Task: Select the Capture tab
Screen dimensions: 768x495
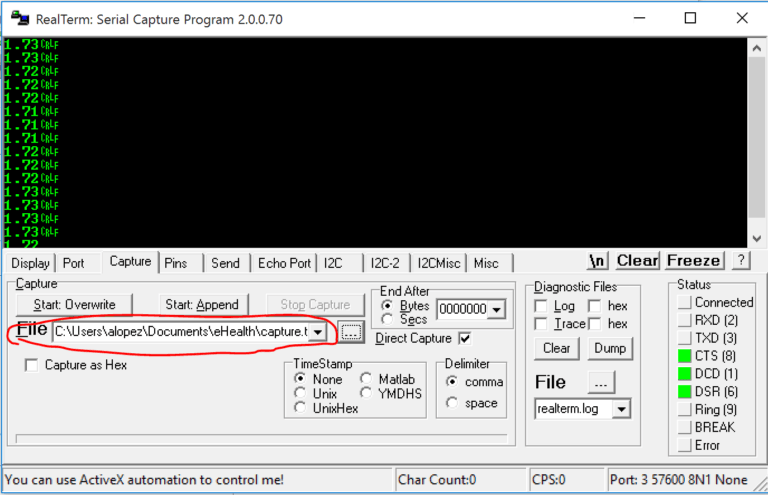Action: [x=130, y=262]
